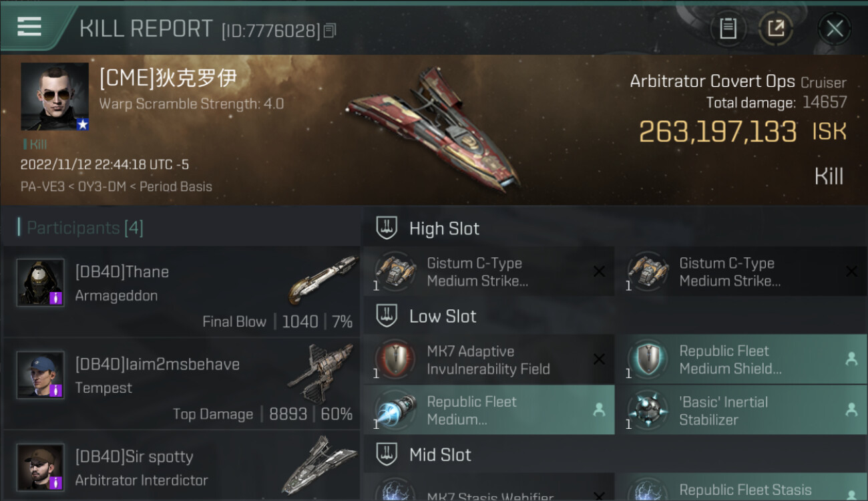This screenshot has height=501, width=868.
Task: Open Thane's pilot portrait
Action: 40,283
